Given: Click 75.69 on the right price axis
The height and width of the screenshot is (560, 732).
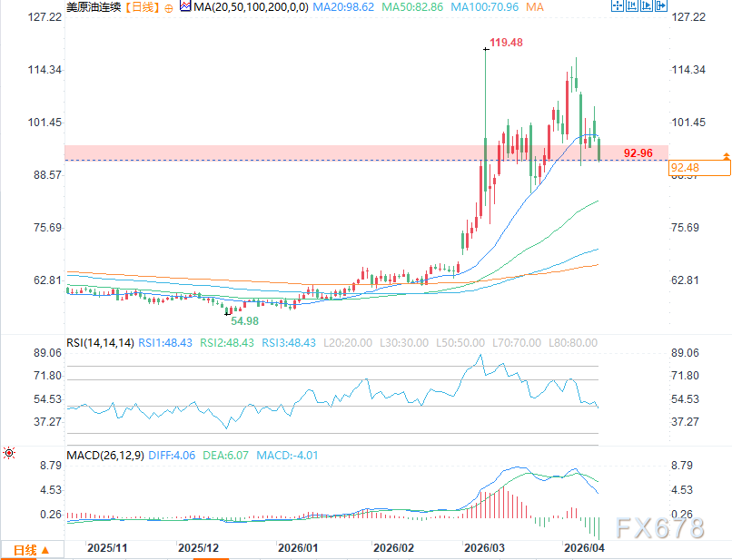Looking at the screenshot, I should tap(685, 228).
